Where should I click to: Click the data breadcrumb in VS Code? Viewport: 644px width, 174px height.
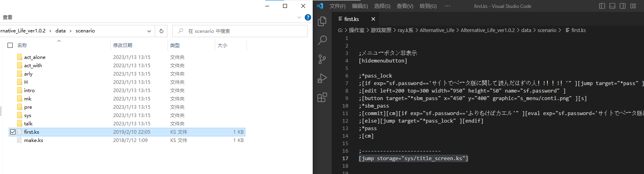tap(526, 30)
